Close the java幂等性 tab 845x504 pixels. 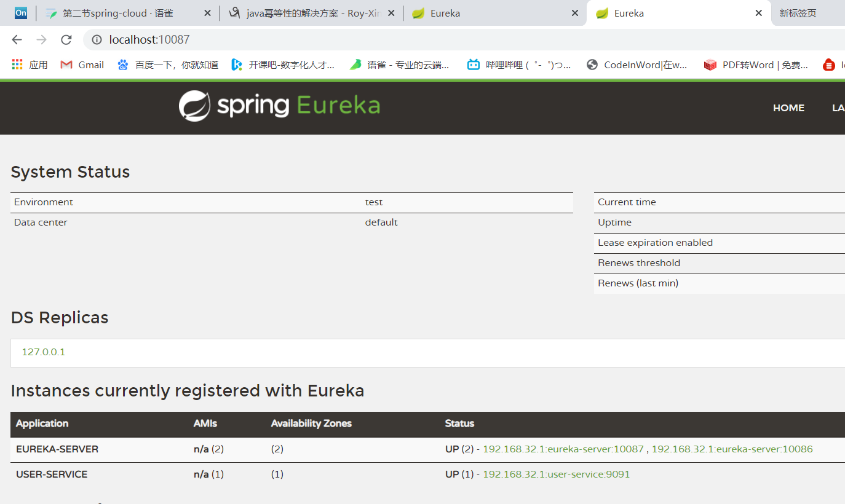[x=391, y=13]
